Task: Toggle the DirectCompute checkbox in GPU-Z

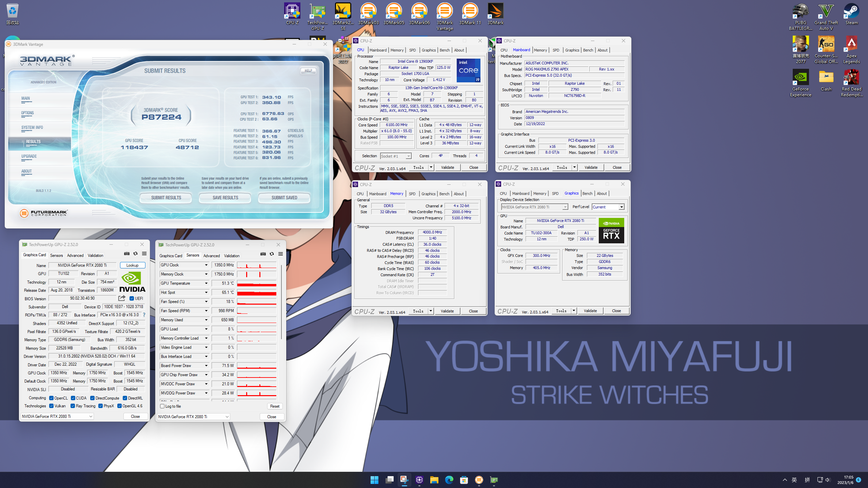Action: (x=92, y=398)
